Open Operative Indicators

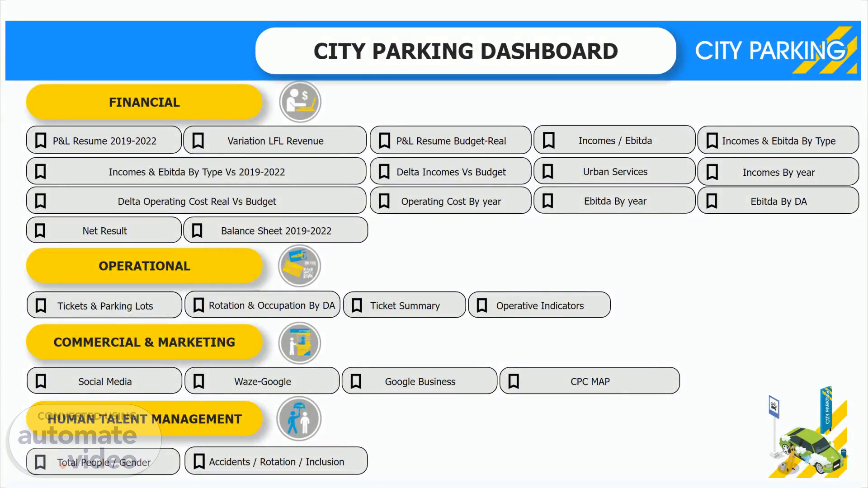point(539,305)
